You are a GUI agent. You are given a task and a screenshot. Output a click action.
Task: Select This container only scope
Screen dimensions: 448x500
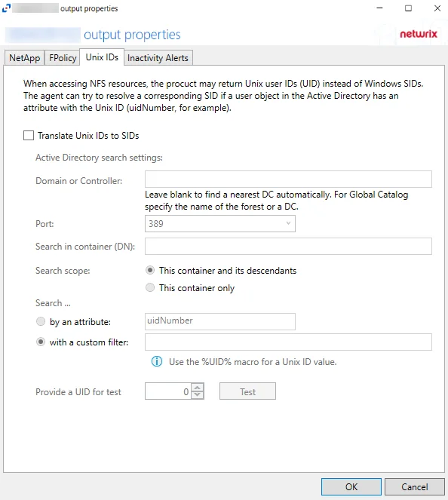click(150, 287)
